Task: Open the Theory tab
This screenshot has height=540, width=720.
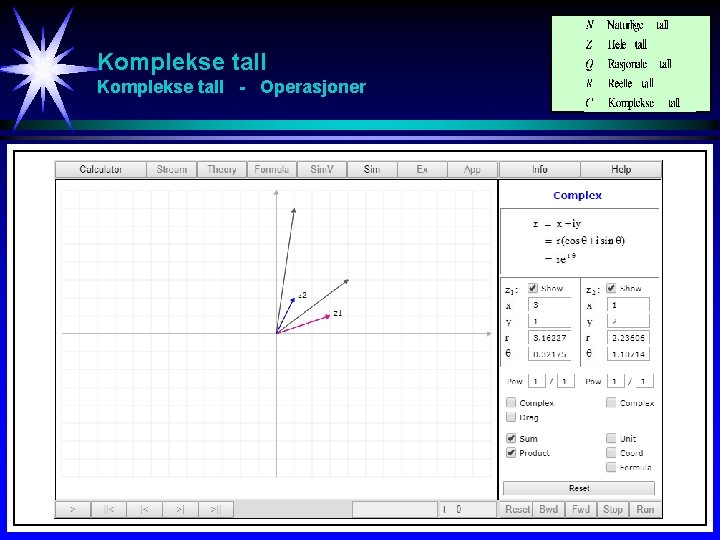Action: coord(222,169)
